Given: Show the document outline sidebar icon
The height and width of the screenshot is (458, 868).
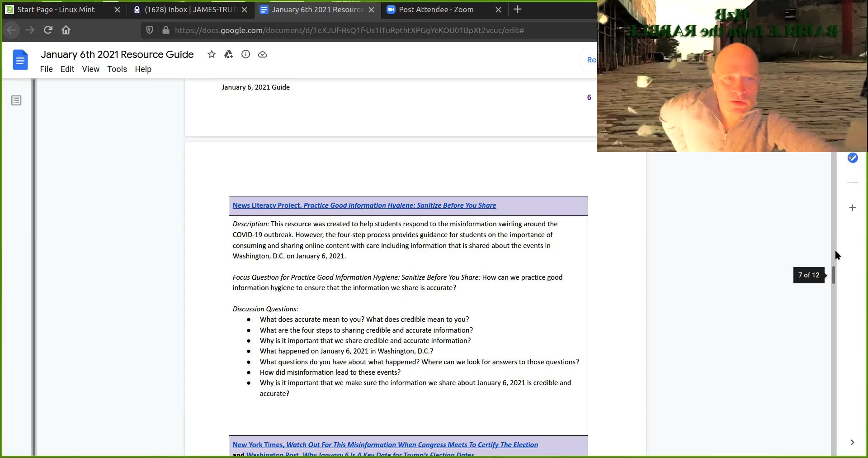Looking at the screenshot, I should pyautogui.click(x=16, y=100).
